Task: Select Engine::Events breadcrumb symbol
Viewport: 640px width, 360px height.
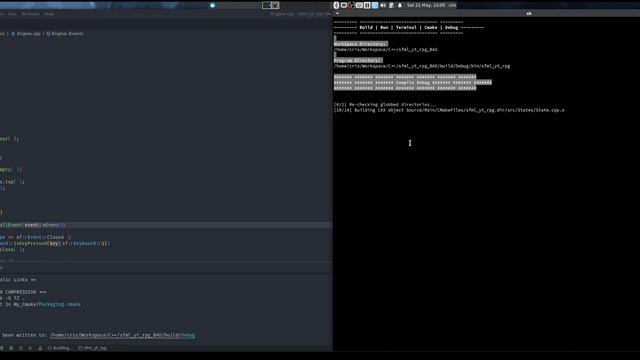Action: pos(65,34)
